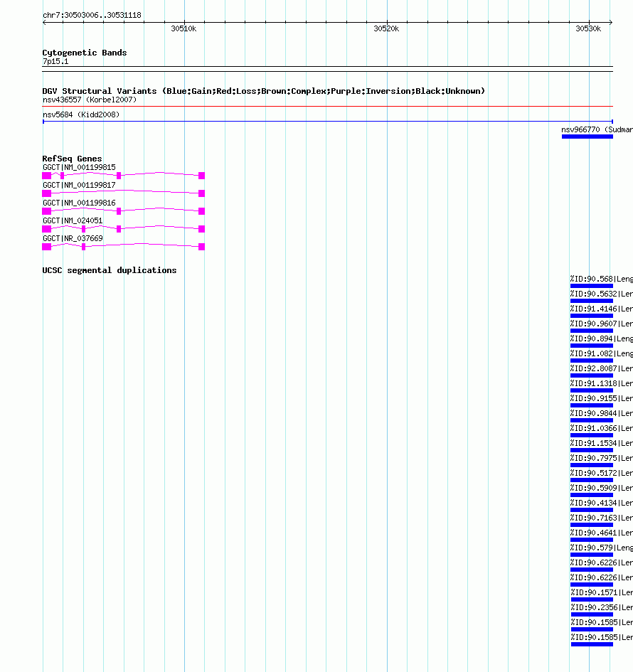Click the GGCT NM_001199815 magenta gene glyph

tap(124, 176)
